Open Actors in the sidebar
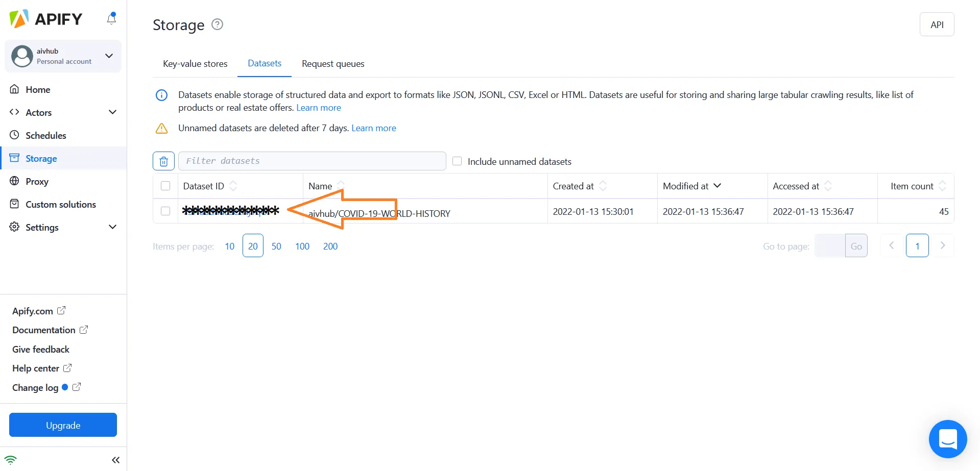This screenshot has height=471, width=980. tap(39, 112)
